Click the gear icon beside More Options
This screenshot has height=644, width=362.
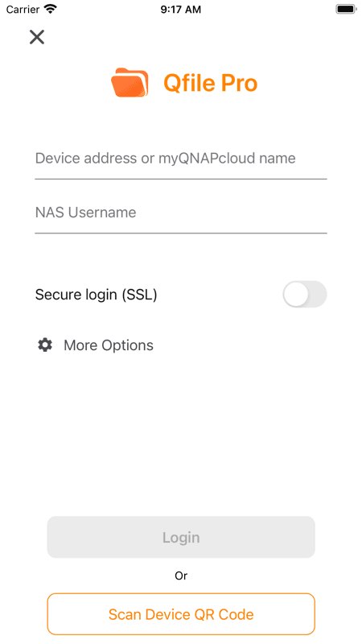(45, 345)
